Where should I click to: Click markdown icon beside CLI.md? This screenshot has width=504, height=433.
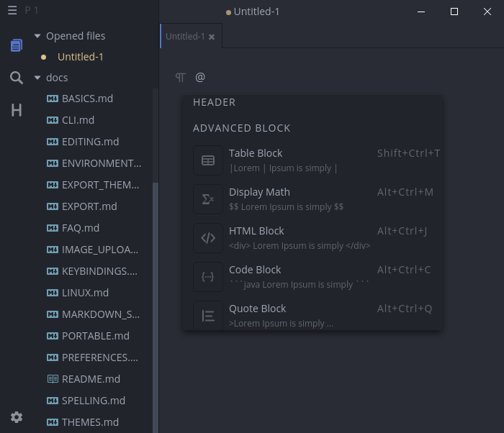click(53, 120)
